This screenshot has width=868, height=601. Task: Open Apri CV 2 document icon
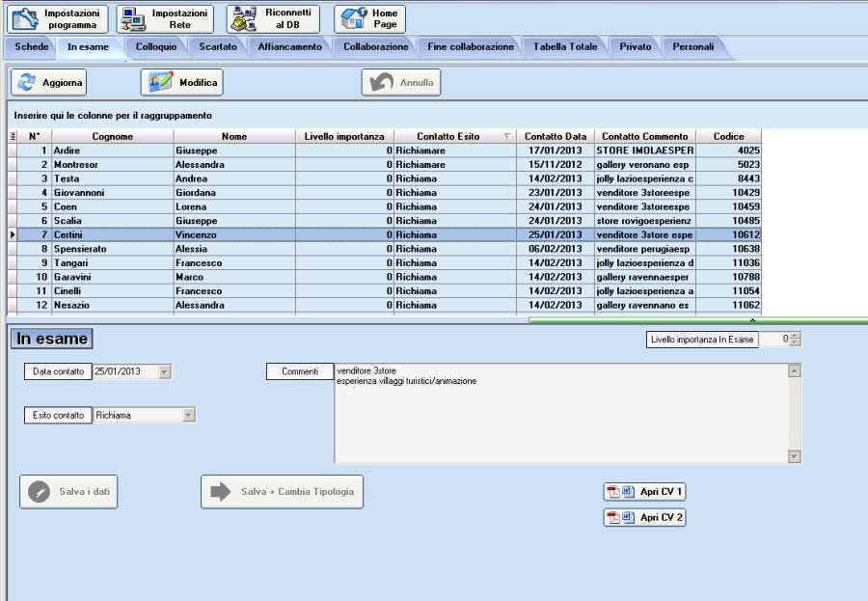pyautogui.click(x=628, y=517)
